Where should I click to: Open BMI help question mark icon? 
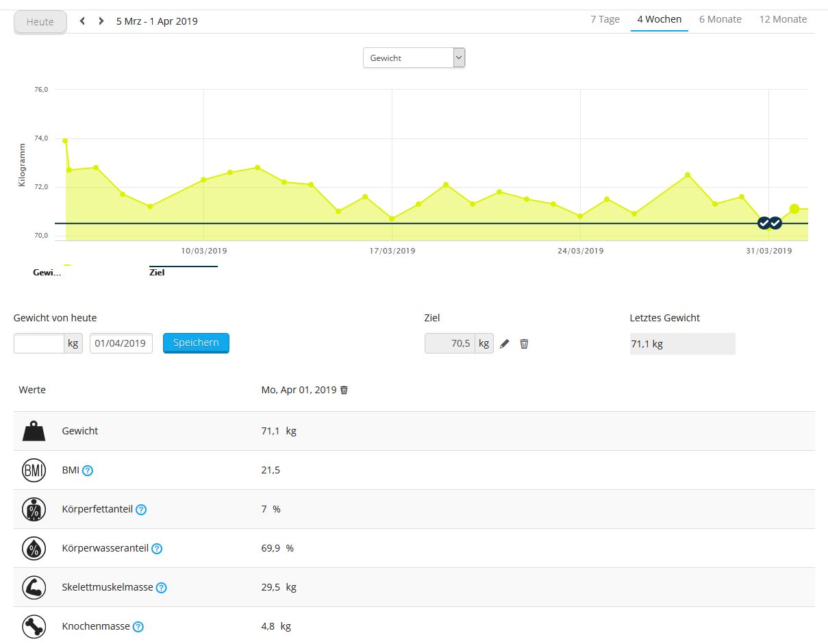88,471
